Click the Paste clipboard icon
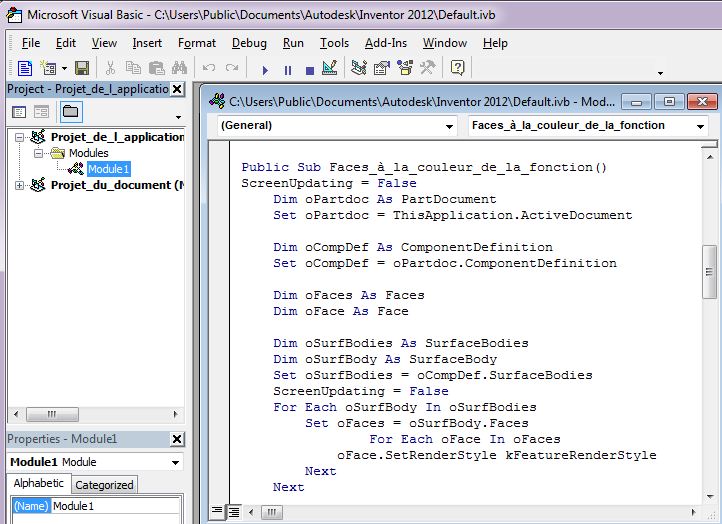722x524 pixels. (x=156, y=69)
